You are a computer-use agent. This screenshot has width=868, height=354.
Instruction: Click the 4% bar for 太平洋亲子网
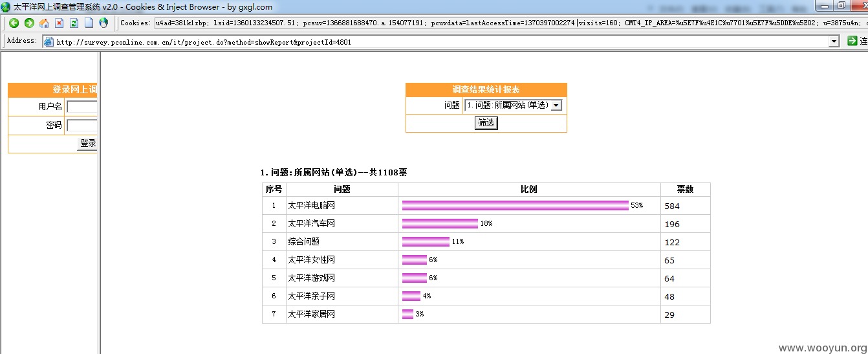[x=411, y=296]
